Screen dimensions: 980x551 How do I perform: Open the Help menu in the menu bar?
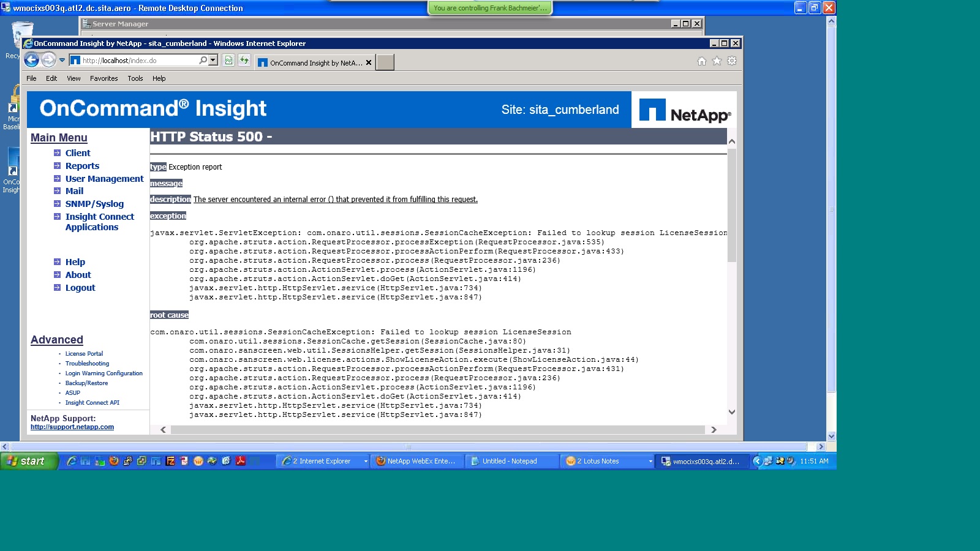tap(159, 78)
